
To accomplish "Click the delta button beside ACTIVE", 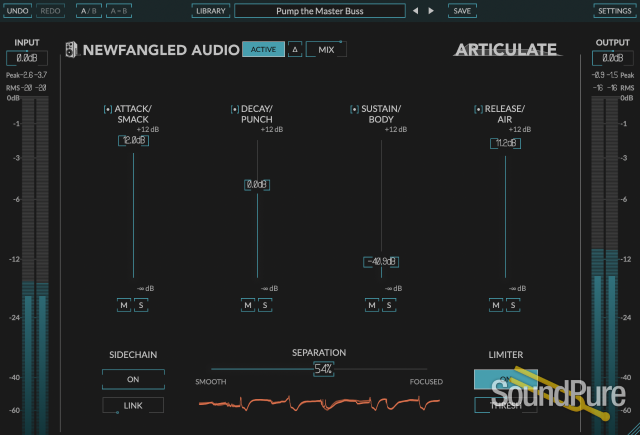I will [x=295, y=49].
